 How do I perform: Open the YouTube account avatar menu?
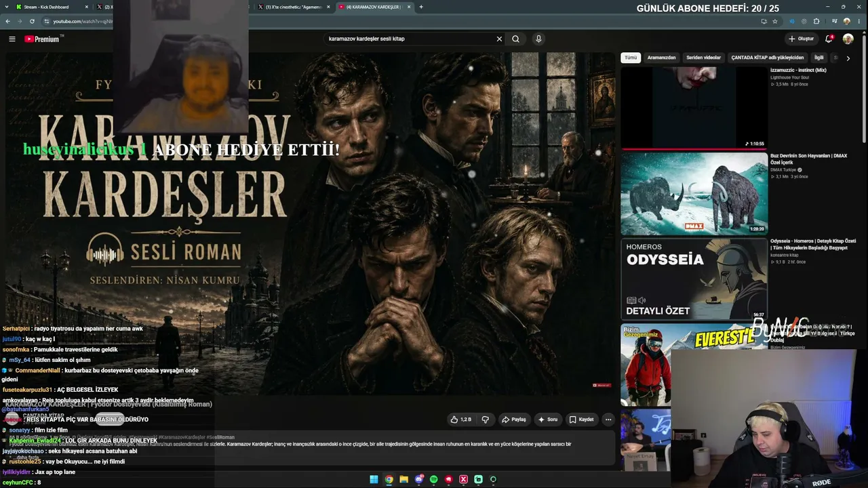point(848,39)
